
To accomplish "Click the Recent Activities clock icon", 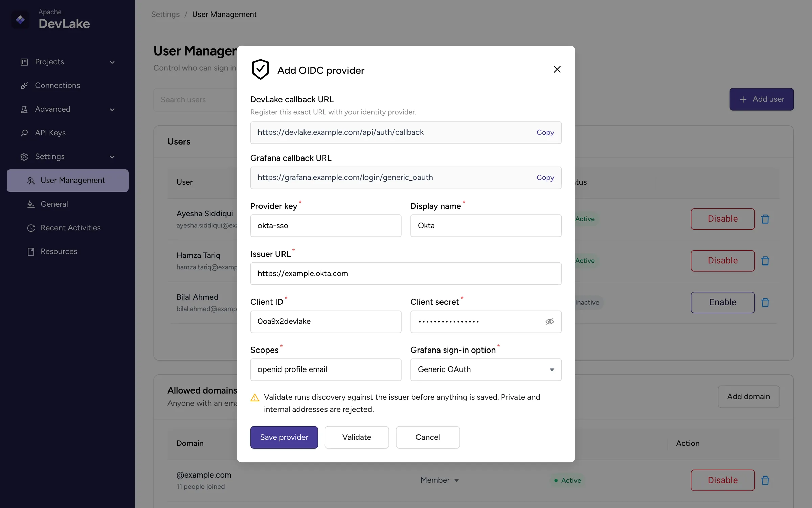I will coord(31,228).
